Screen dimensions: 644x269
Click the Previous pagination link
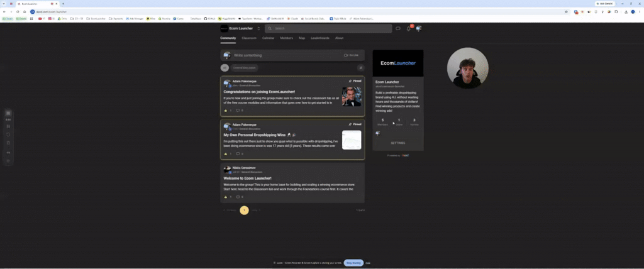click(x=230, y=211)
